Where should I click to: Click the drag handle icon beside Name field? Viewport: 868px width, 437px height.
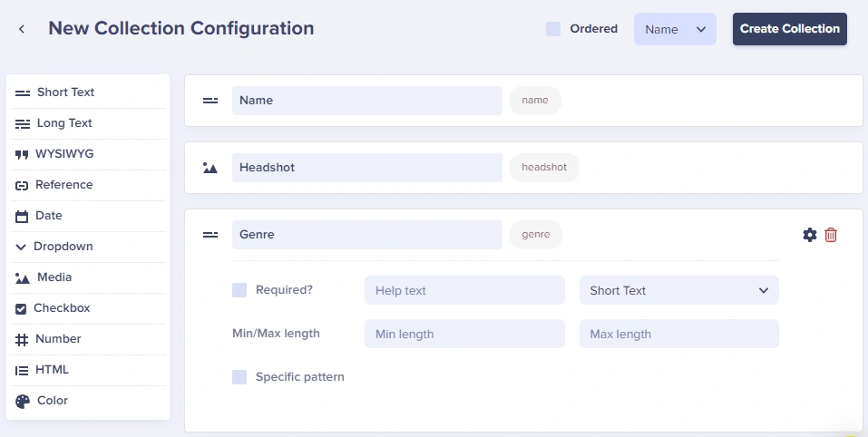click(x=210, y=101)
